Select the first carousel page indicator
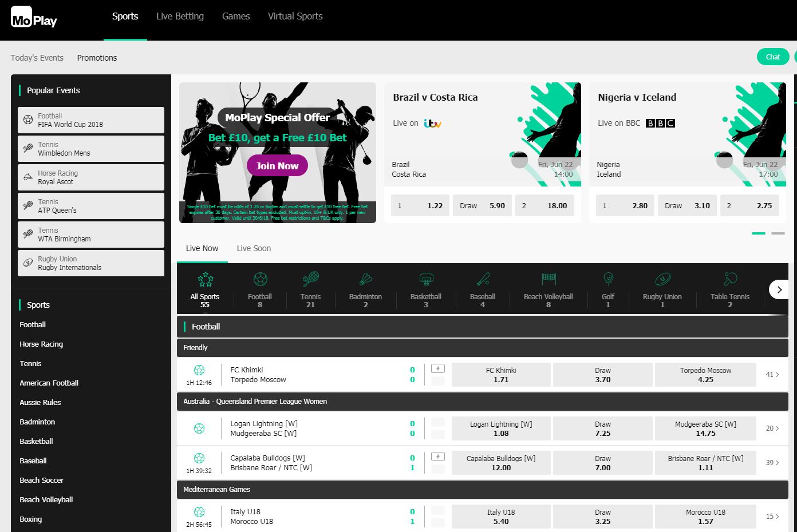The height and width of the screenshot is (532, 797). coord(758,233)
